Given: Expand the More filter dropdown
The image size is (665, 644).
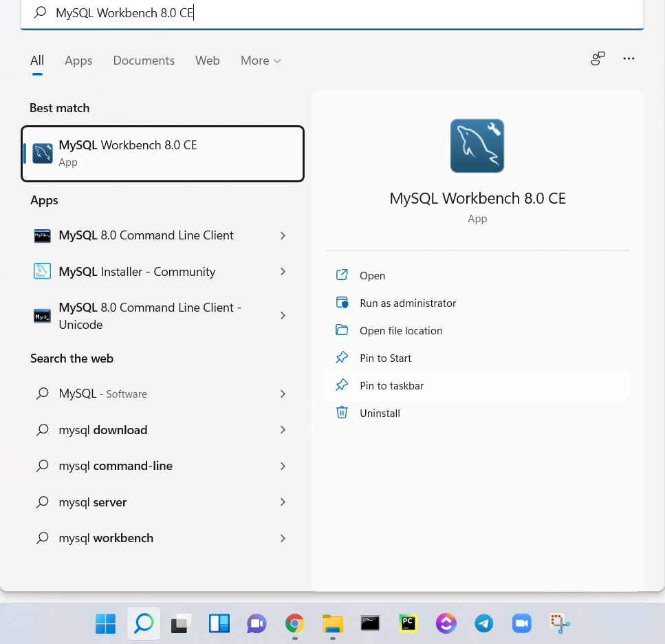Looking at the screenshot, I should pos(261,61).
